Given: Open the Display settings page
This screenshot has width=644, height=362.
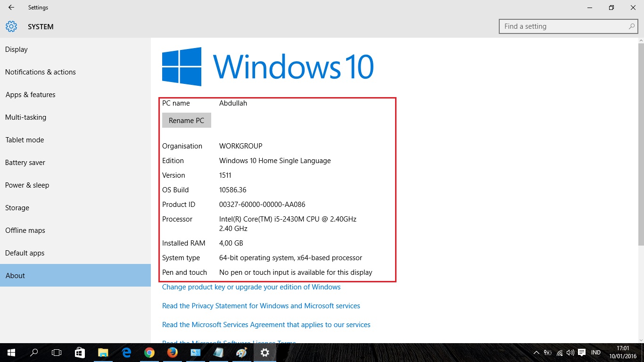Looking at the screenshot, I should [75, 49].
